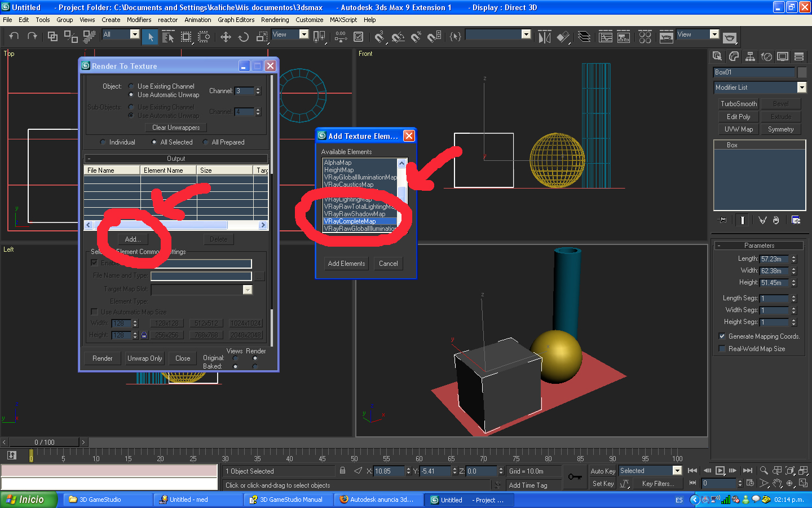Collapse the Parameters rollout
Screen dimensions: 812x508
pyautogui.click(x=759, y=246)
